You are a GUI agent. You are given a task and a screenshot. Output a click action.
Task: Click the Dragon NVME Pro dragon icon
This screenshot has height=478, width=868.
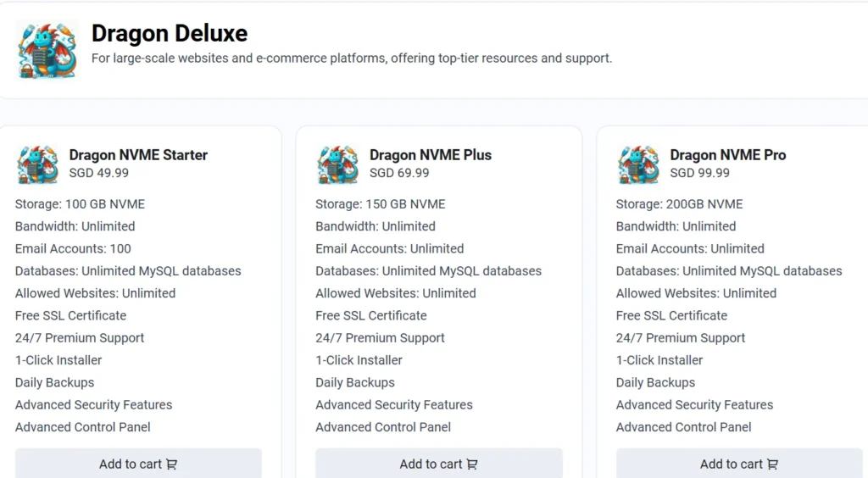[x=639, y=164]
